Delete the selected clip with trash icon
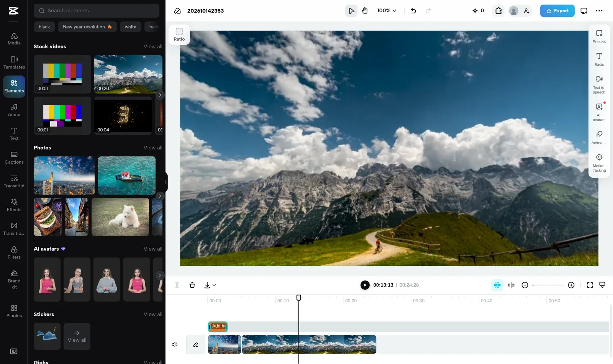This screenshot has height=364, width=613. 192,285
